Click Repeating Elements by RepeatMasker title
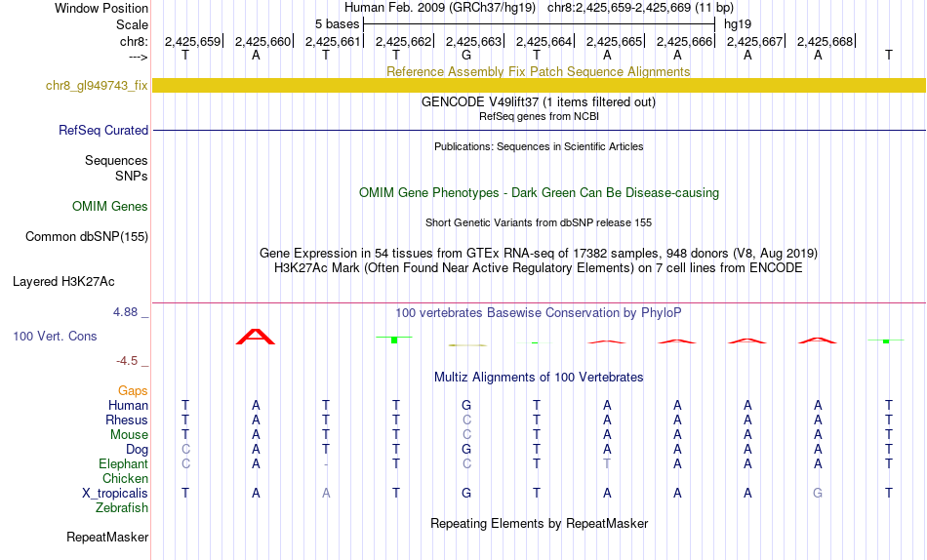Image resolution: width=927 pixels, height=560 pixels. [x=539, y=523]
